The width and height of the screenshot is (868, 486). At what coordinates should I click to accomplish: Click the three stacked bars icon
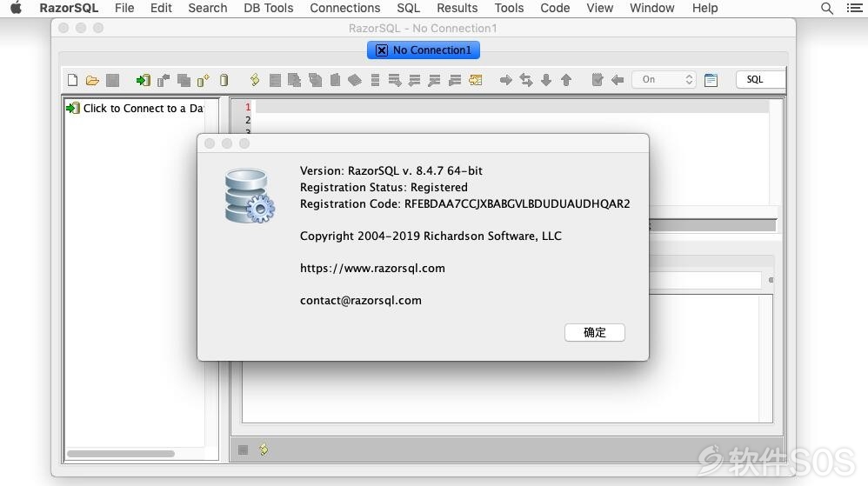pos(376,80)
